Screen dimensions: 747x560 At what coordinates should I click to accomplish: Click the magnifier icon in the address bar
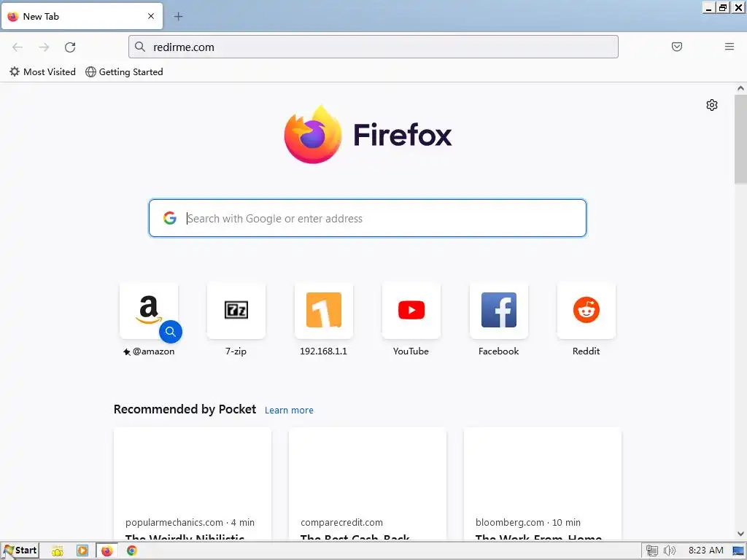click(x=139, y=47)
